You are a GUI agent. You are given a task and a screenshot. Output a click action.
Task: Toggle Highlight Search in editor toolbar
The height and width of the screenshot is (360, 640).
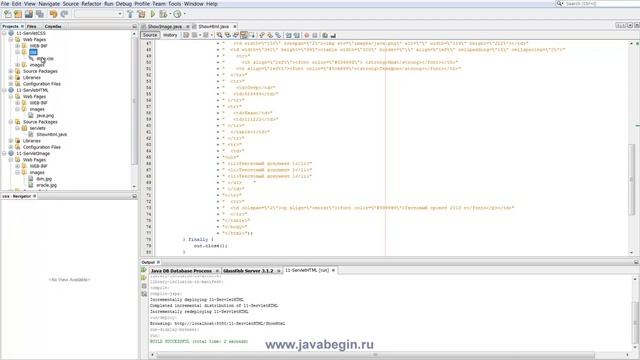point(244,35)
